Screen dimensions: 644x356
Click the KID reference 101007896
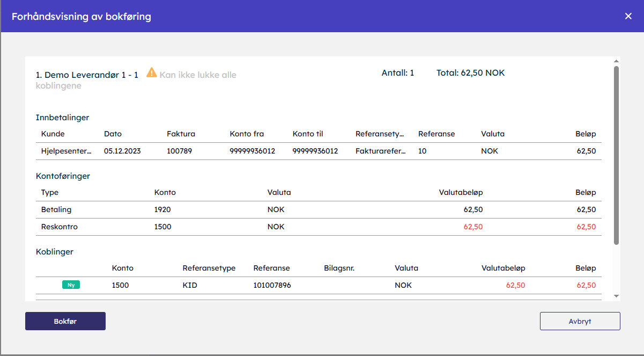272,285
